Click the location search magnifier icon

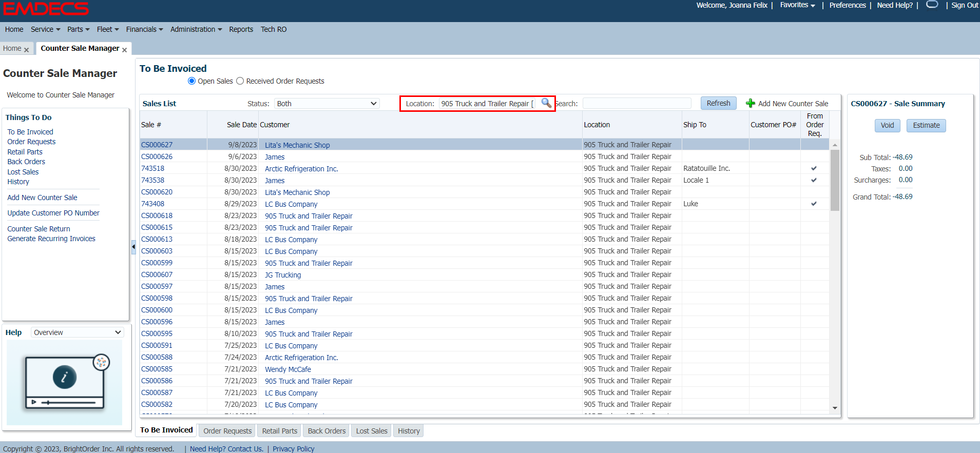click(x=546, y=103)
